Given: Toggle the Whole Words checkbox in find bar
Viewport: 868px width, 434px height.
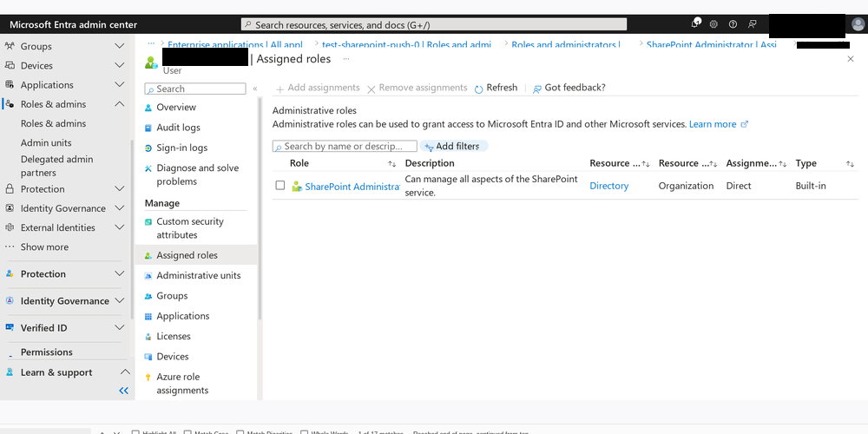Looking at the screenshot, I should tap(304, 432).
